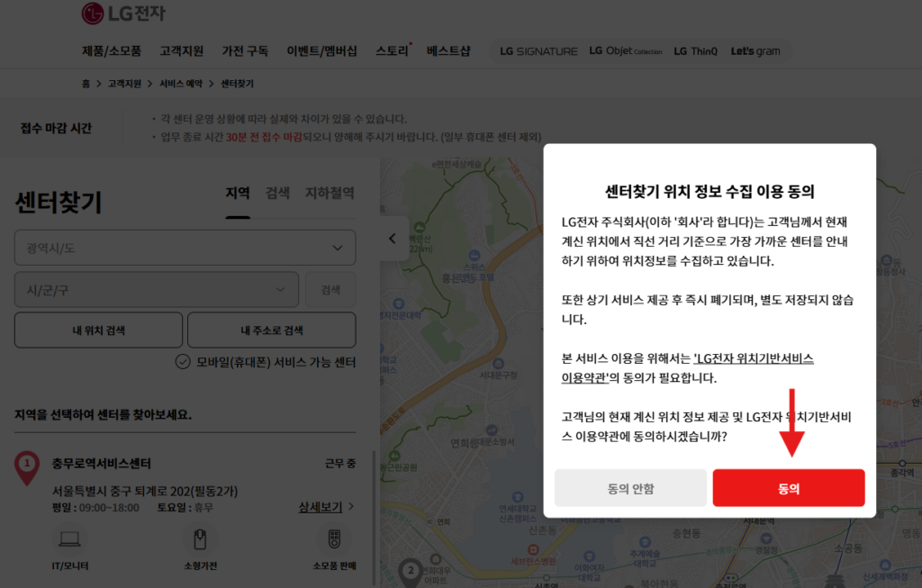The height and width of the screenshot is (588, 922).
Task: Click the center list scrollbar
Action: 374,518
